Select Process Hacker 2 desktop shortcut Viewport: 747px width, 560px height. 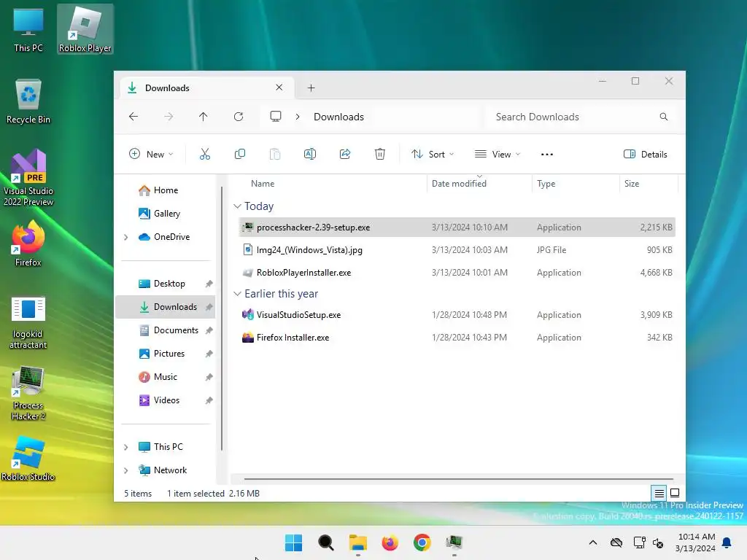(x=28, y=393)
